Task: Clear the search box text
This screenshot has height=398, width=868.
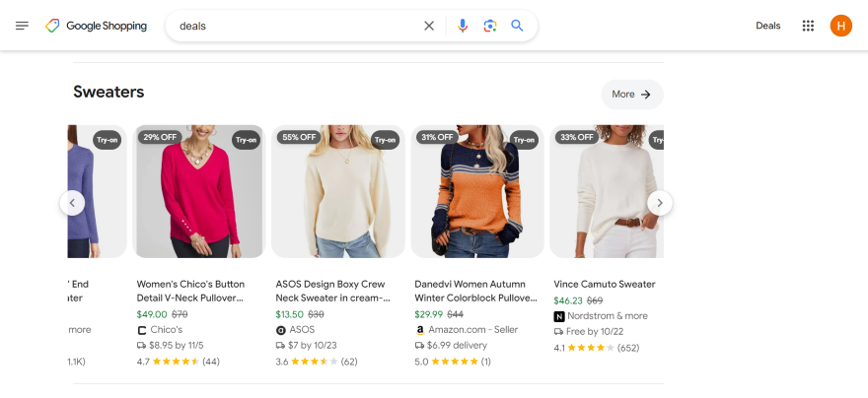Action: (x=429, y=26)
